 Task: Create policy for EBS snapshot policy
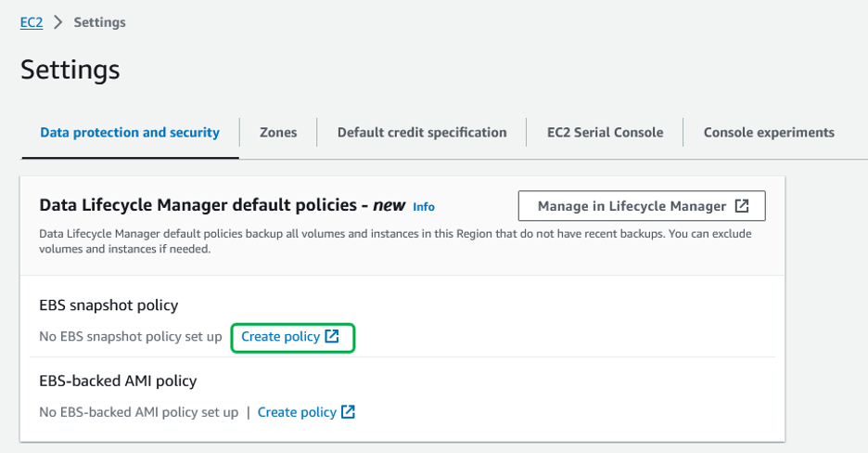(x=281, y=337)
